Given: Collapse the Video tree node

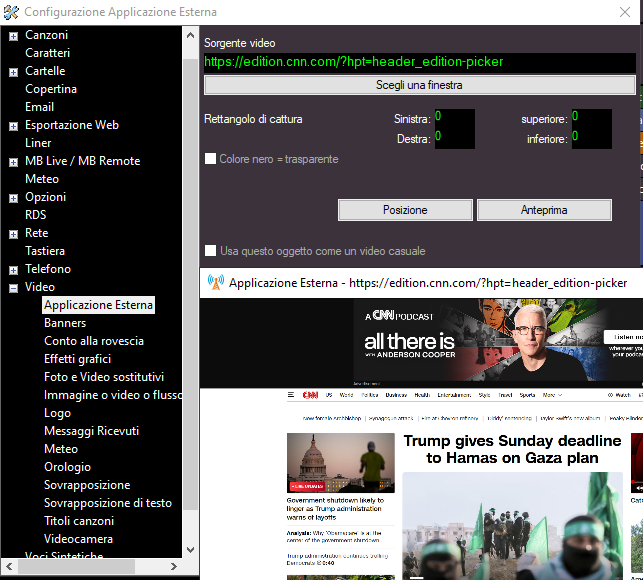Looking at the screenshot, I should tap(13, 288).
